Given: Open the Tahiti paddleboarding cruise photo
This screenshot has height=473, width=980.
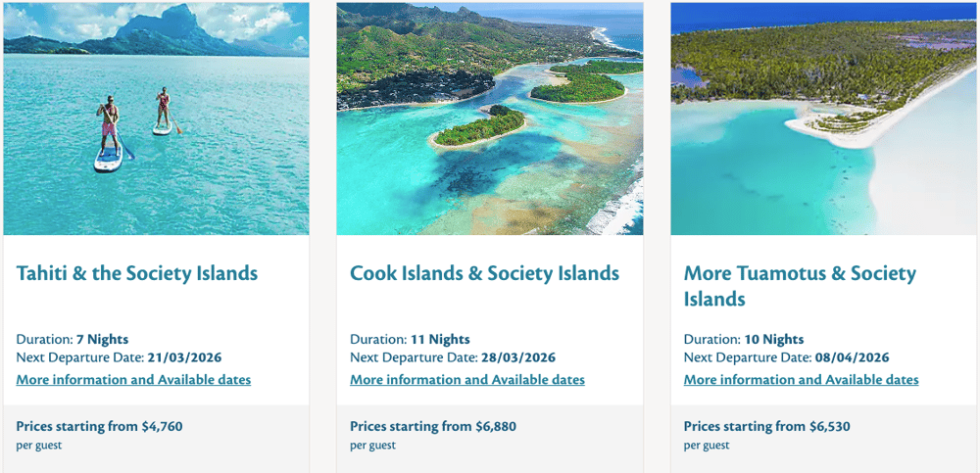Looking at the screenshot, I should tap(156, 118).
